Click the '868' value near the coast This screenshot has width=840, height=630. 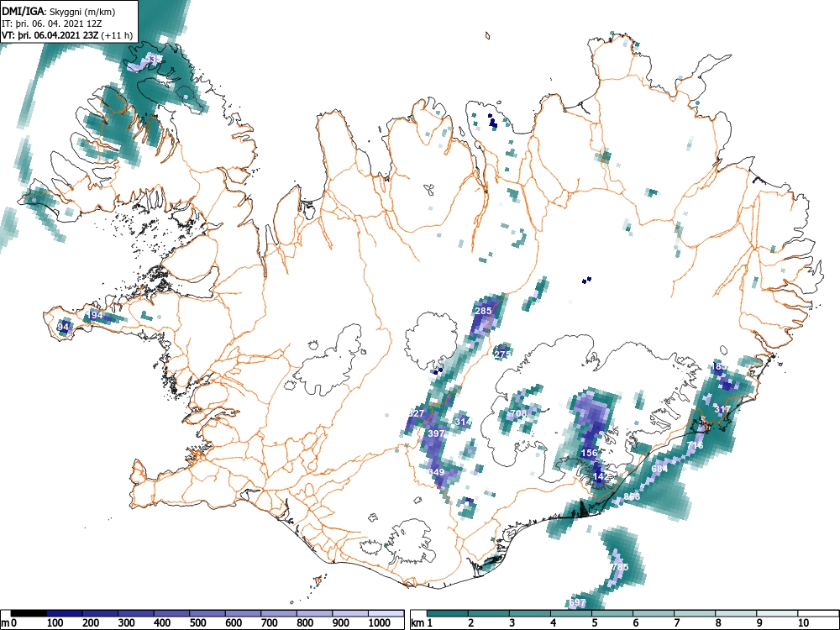pyautogui.click(x=632, y=496)
